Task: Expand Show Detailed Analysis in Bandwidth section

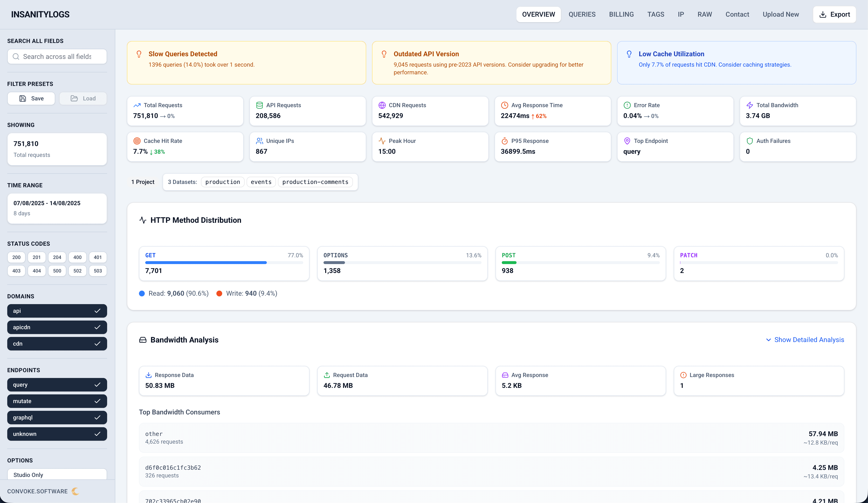Action: pos(805,340)
